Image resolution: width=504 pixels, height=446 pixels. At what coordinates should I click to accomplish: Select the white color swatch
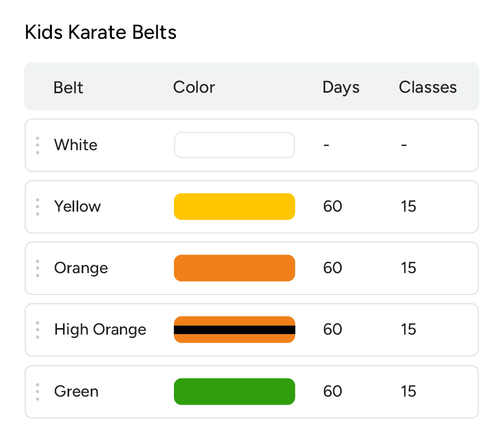click(x=234, y=145)
